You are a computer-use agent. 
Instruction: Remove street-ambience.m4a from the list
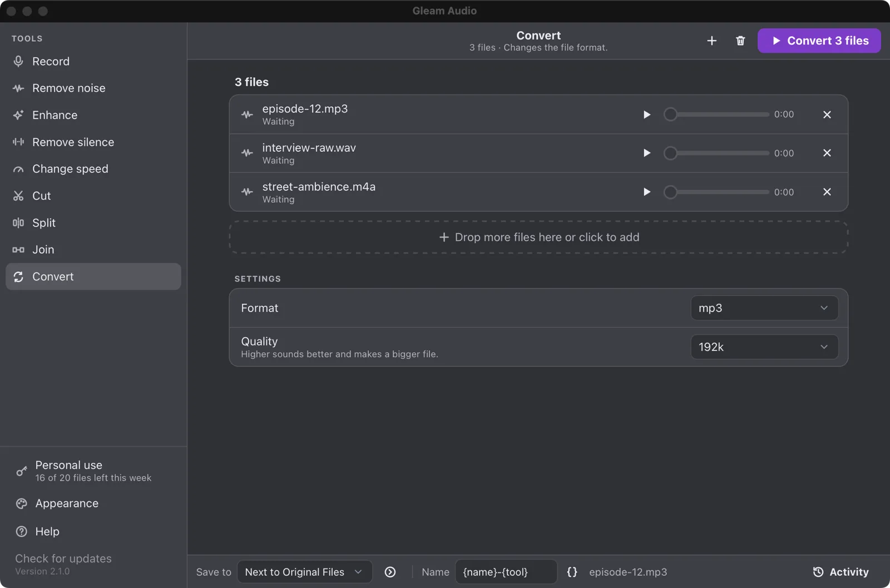click(x=827, y=192)
